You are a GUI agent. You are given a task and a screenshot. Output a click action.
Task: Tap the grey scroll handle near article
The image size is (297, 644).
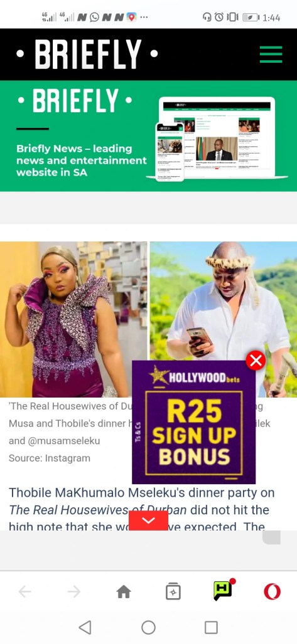271,537
